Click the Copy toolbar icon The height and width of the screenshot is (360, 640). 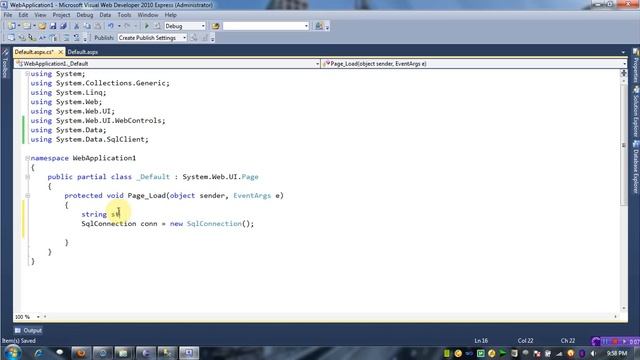pyautogui.click(x=87, y=26)
